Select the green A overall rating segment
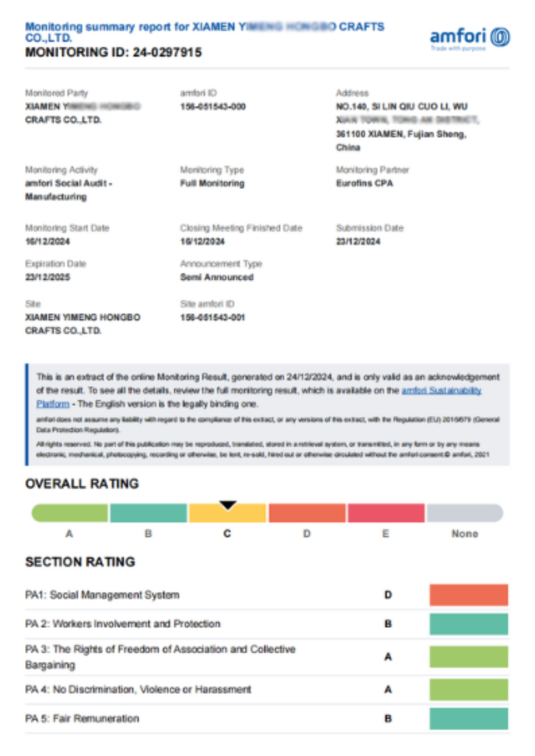This screenshot has width=535, height=756. coord(70,513)
